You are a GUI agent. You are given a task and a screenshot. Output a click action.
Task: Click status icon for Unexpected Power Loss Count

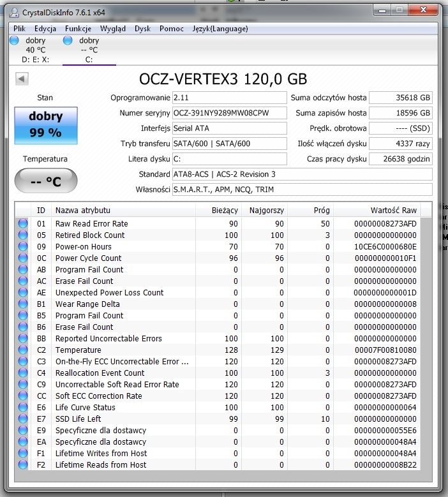tap(23, 292)
